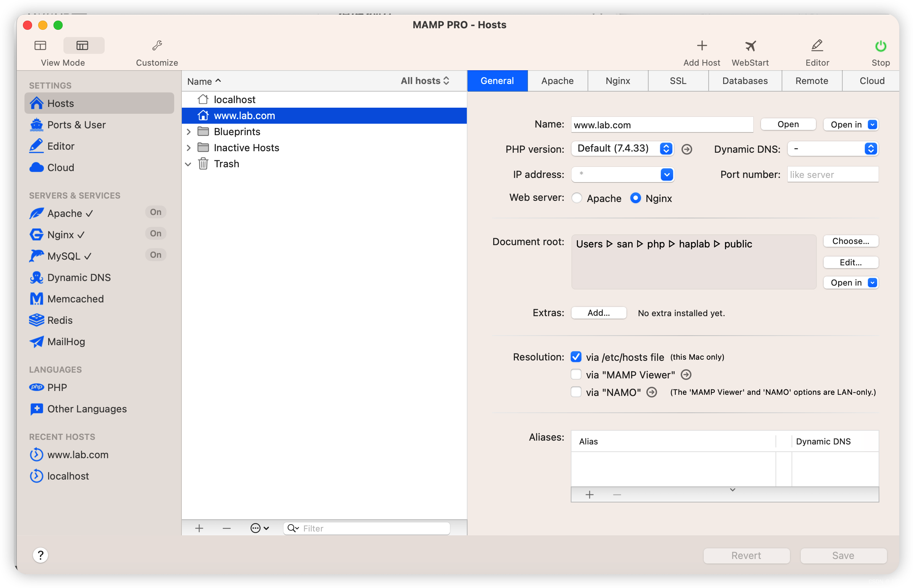Click the Name input field

(662, 125)
